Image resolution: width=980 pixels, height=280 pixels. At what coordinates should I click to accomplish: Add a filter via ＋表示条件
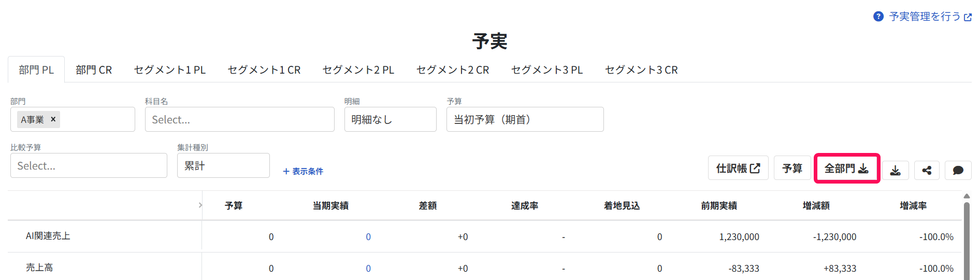point(303,171)
